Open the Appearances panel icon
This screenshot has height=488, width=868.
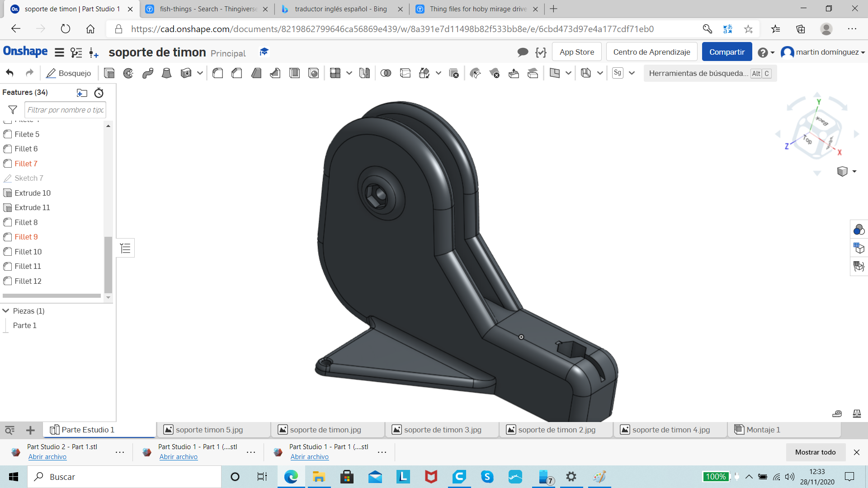coord(859,230)
